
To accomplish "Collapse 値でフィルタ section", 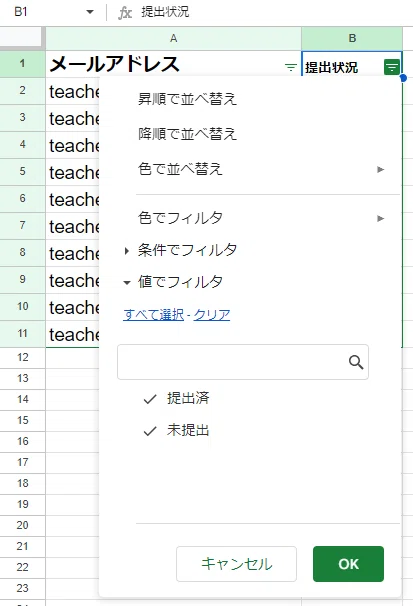I will (173, 282).
